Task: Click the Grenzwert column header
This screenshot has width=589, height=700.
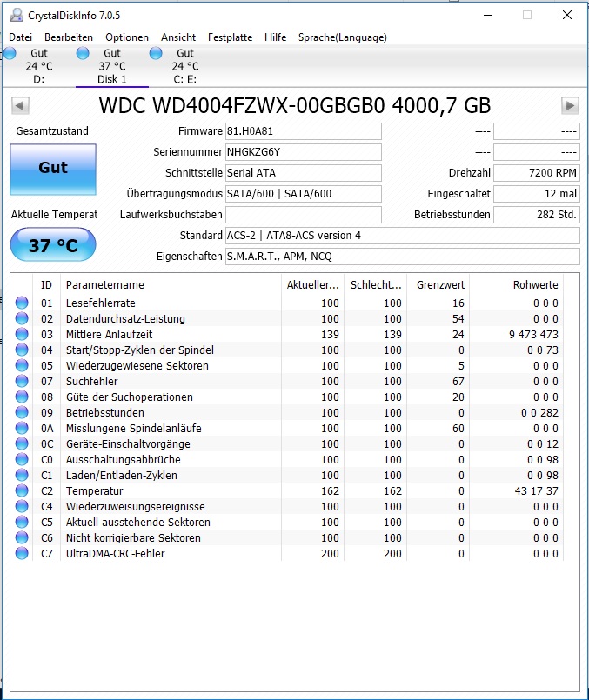Action: tap(438, 285)
